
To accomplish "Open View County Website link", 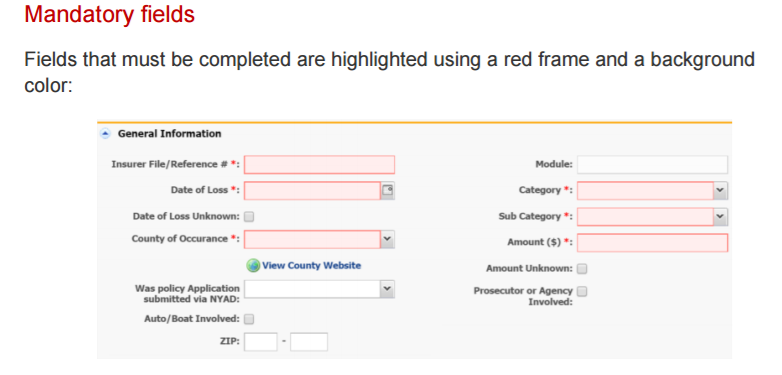I will tap(311, 265).
